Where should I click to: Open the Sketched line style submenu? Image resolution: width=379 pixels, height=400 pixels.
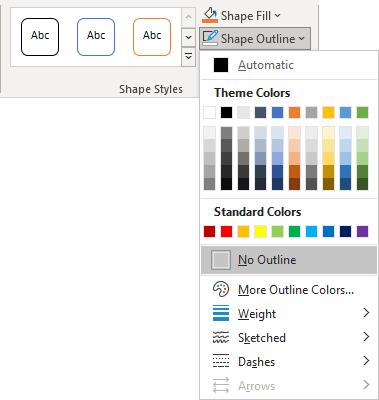click(289, 337)
